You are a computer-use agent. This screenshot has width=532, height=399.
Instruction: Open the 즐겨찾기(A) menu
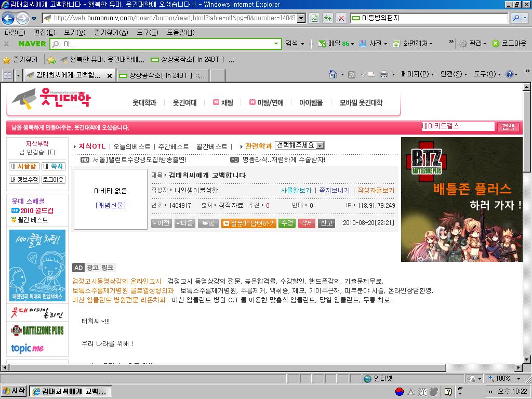click(x=111, y=33)
